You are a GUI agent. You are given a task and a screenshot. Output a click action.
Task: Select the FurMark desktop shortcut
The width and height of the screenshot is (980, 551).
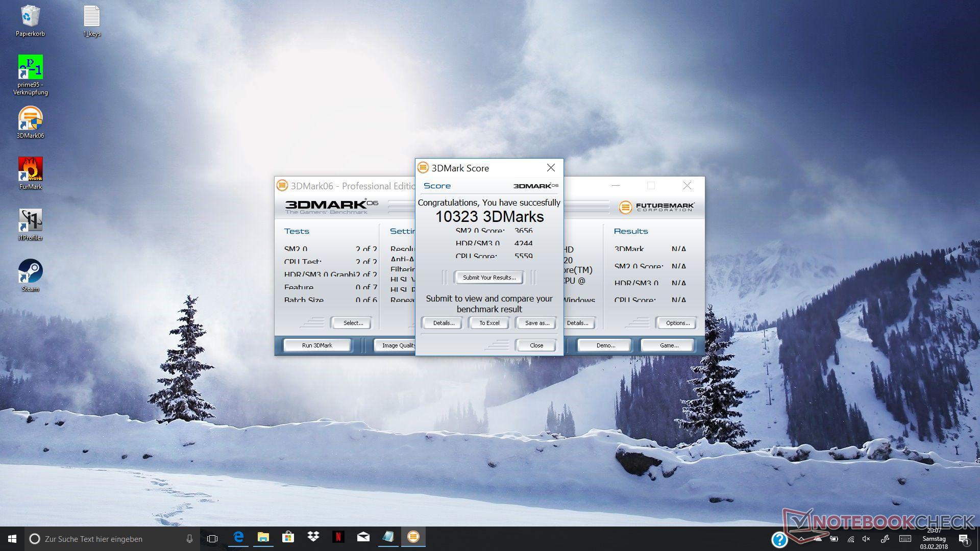click(x=30, y=173)
